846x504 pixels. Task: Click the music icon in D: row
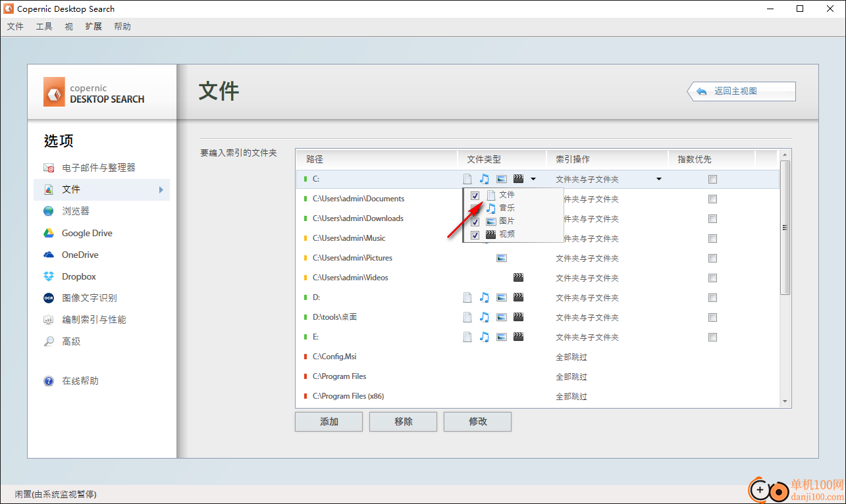484,297
